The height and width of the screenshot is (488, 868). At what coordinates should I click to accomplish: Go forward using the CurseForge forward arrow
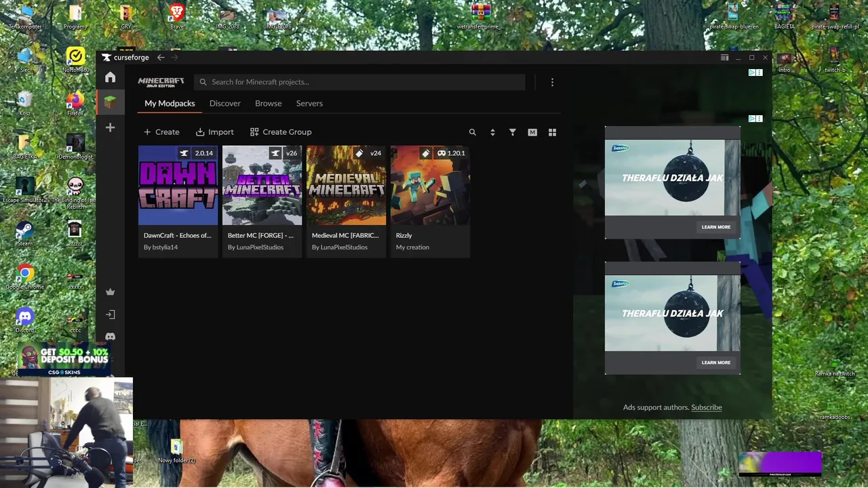174,58
